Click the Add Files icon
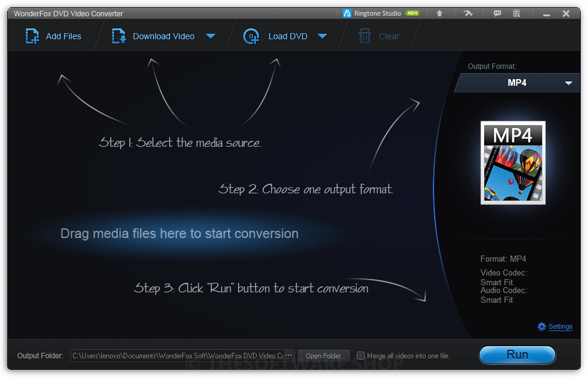 [32, 36]
